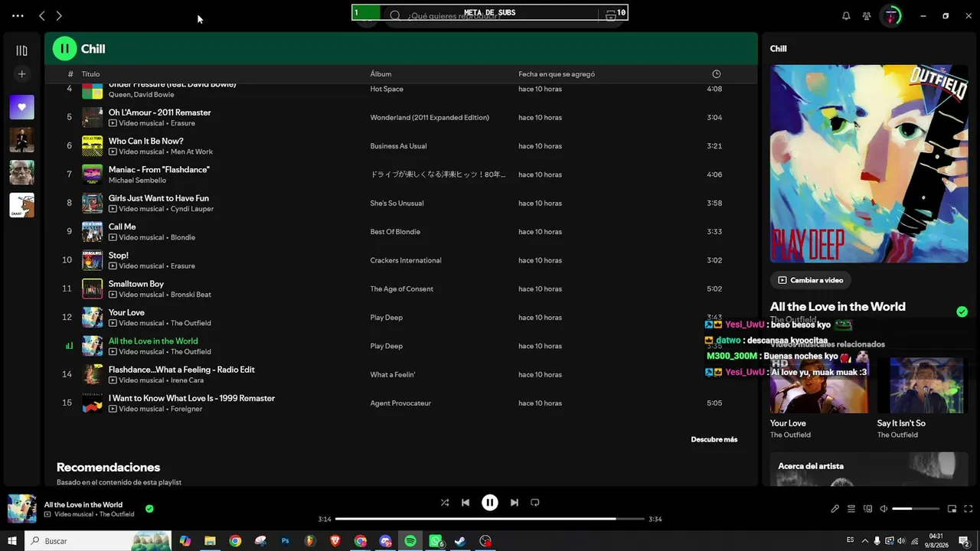Open connect to a device
Screen dimensions: 980x551
click(x=867, y=509)
